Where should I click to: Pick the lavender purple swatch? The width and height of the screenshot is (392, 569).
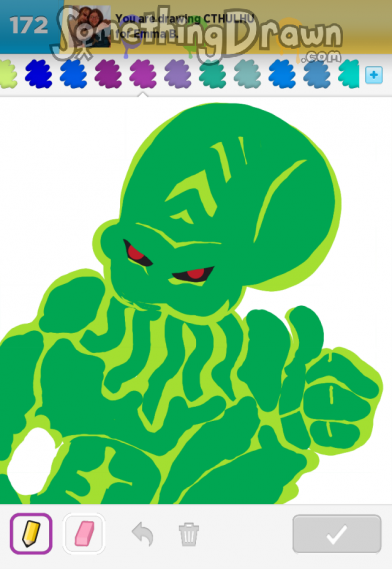click(x=178, y=74)
